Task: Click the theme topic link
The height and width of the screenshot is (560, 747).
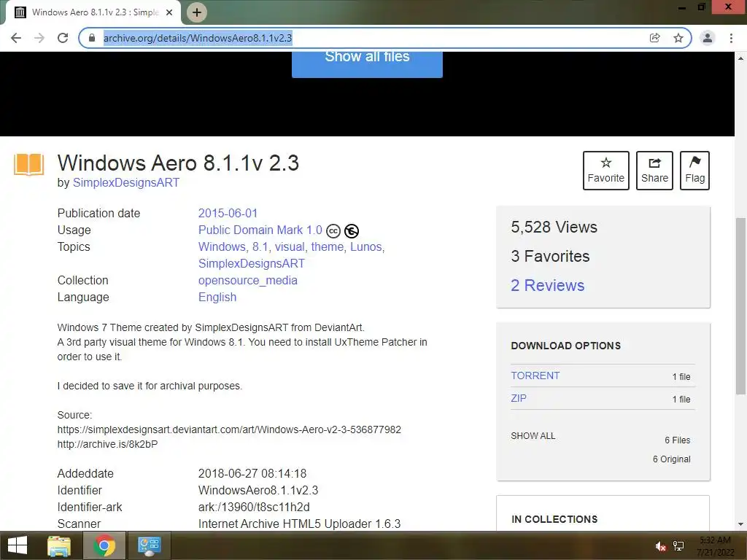Action: click(328, 246)
